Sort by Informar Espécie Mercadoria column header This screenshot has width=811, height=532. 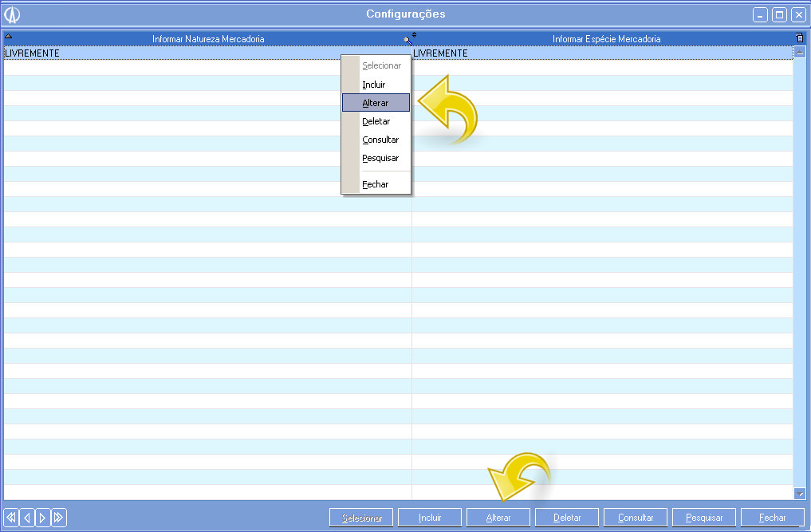(606, 38)
